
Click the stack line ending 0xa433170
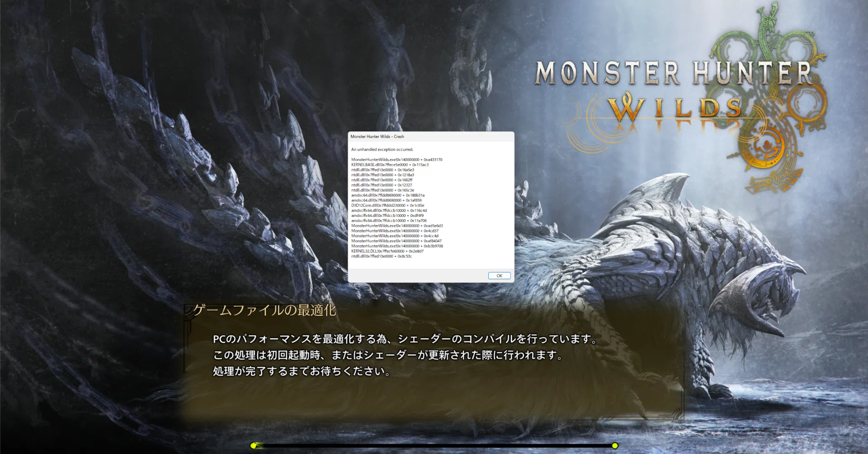[396, 159]
